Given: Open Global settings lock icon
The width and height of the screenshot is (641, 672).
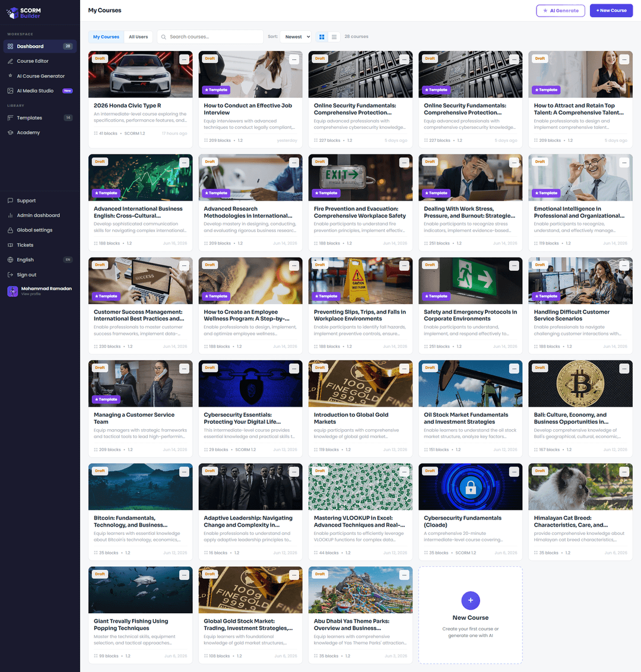Looking at the screenshot, I should pos(10,230).
